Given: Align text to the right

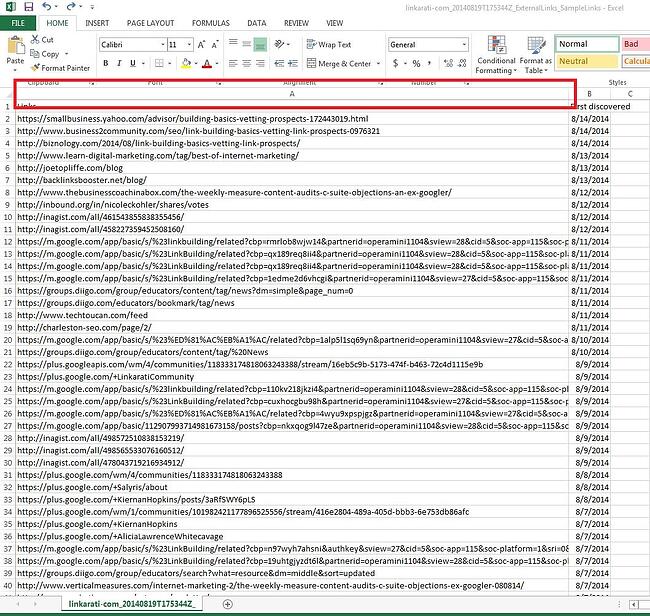Looking at the screenshot, I should pyautogui.click(x=260, y=63).
